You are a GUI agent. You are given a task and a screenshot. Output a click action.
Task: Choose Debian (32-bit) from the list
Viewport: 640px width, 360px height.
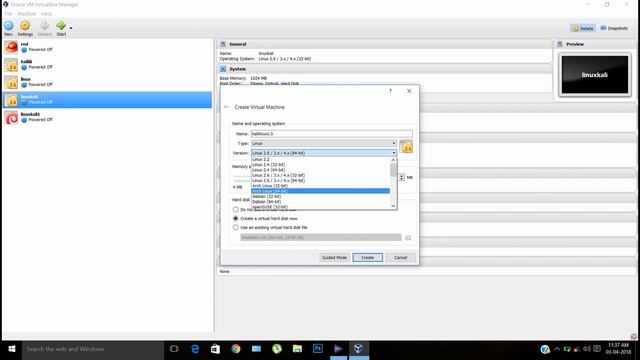click(320, 196)
